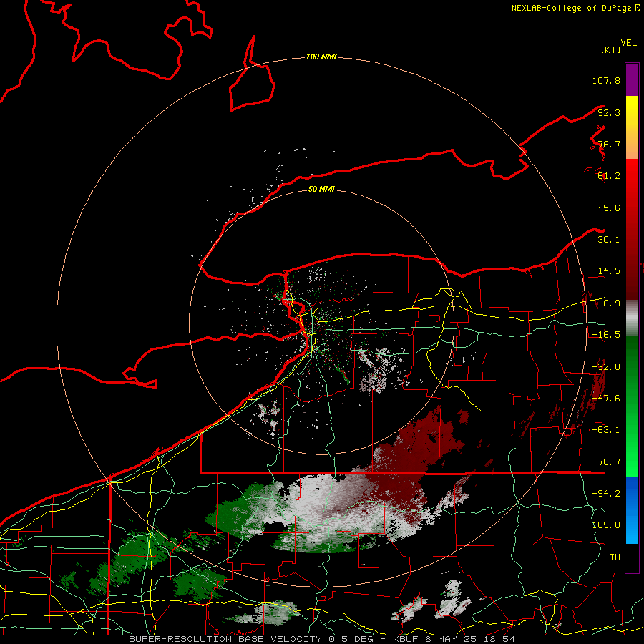This screenshot has height=644, width=644.
Task: Click the -16.5 scale value
Action: (x=606, y=335)
